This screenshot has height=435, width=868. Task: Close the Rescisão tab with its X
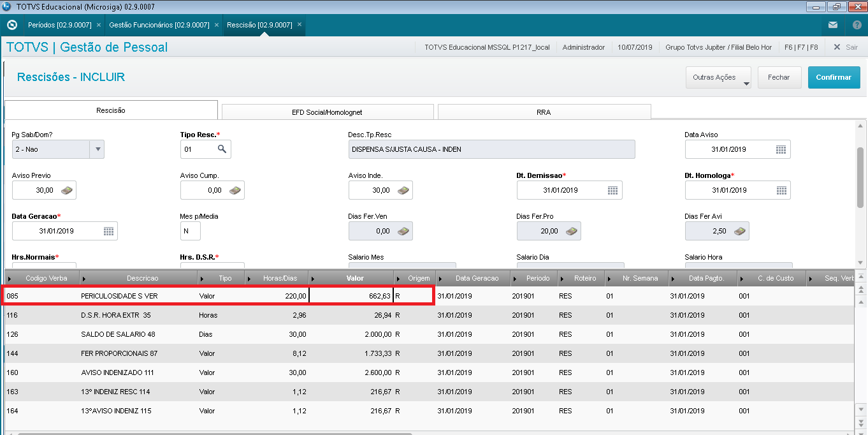click(299, 25)
